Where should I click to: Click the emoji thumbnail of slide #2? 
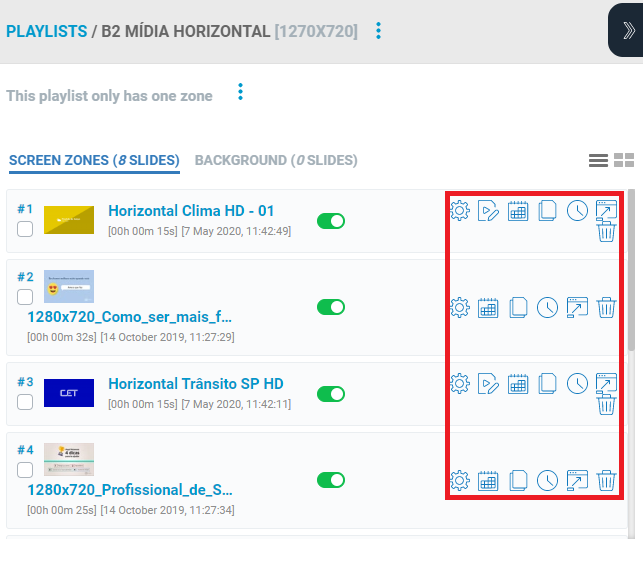pos(69,286)
